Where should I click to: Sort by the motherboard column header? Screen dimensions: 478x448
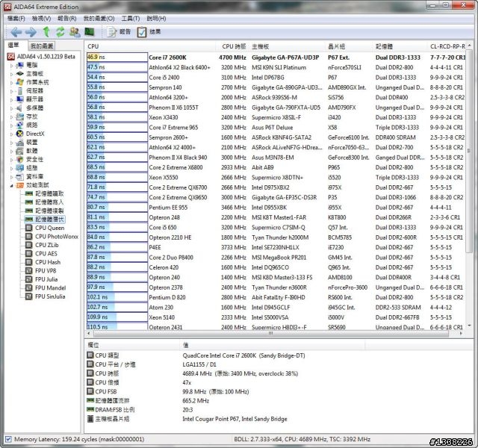coord(288,46)
